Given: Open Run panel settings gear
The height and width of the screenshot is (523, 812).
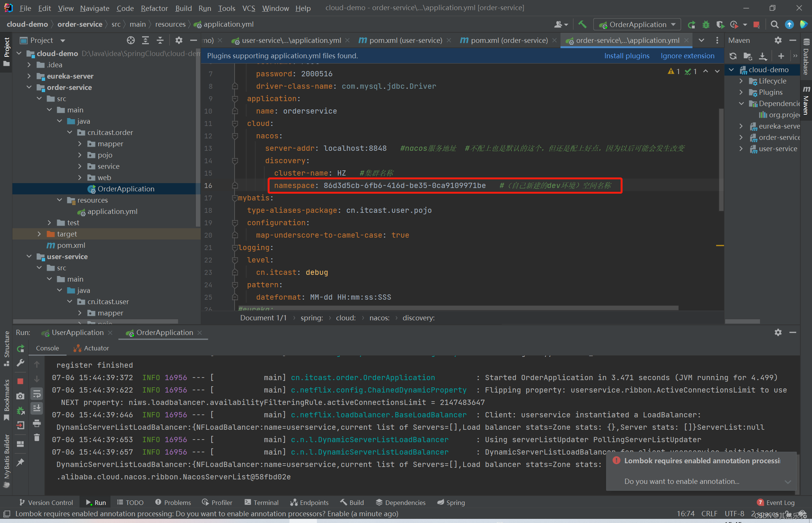Looking at the screenshot, I should coord(778,332).
